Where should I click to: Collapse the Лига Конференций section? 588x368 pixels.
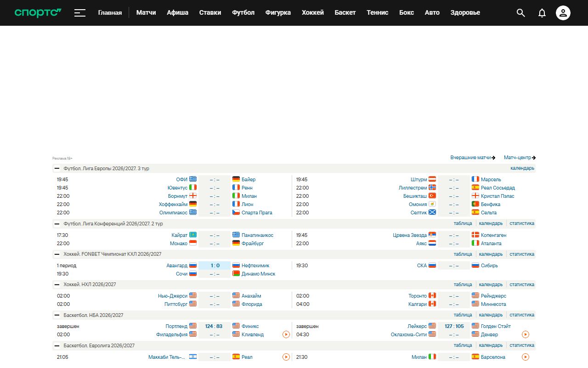pos(57,224)
